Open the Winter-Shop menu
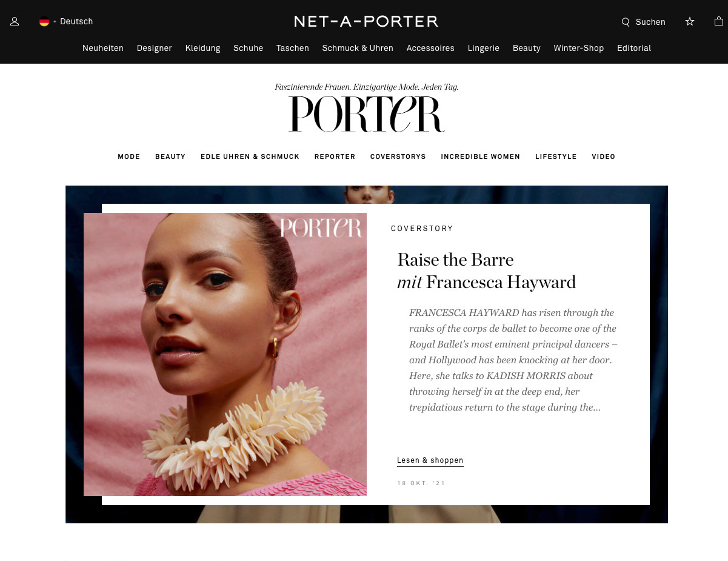Viewport: 728px width, 561px height. [579, 48]
